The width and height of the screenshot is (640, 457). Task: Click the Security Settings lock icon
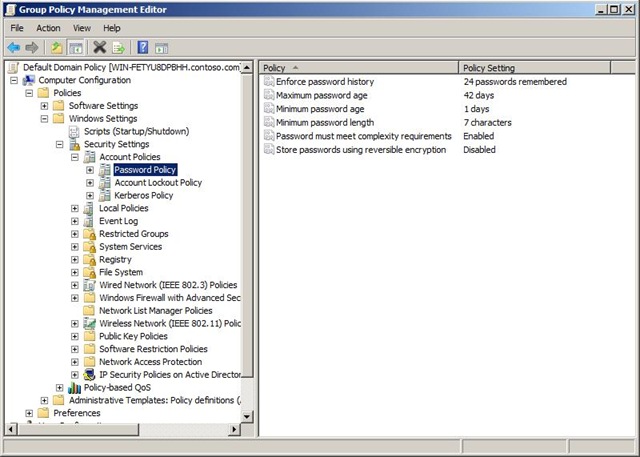click(74, 144)
